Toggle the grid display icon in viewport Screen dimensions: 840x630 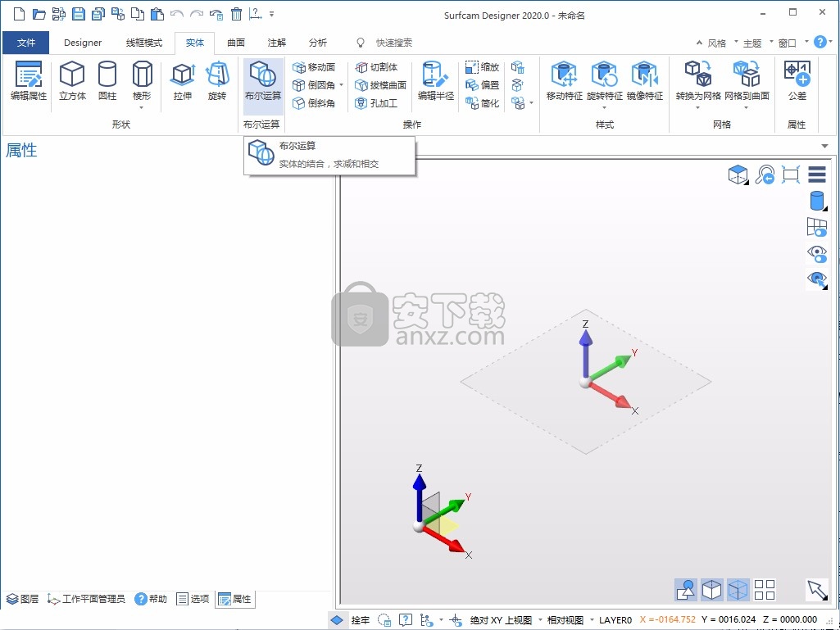click(x=817, y=227)
